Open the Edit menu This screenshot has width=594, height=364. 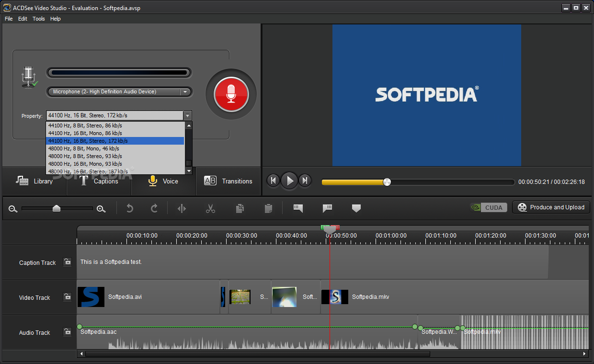23,19
